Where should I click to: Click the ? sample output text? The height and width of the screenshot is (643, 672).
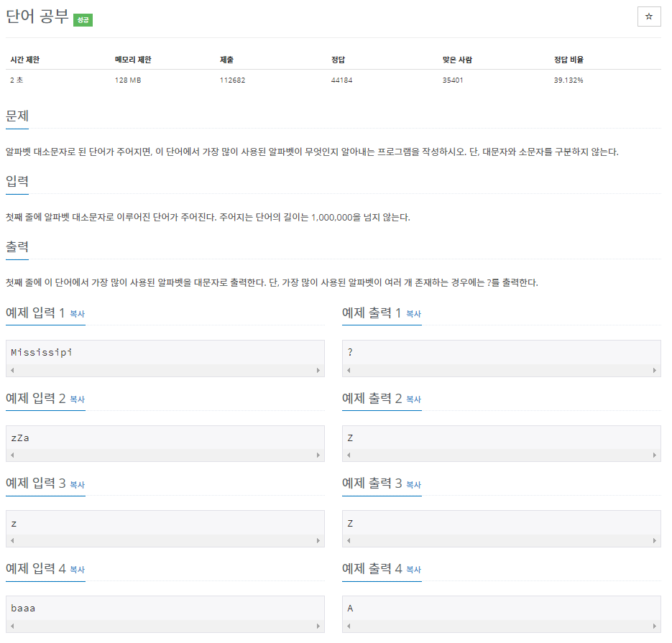point(350,352)
